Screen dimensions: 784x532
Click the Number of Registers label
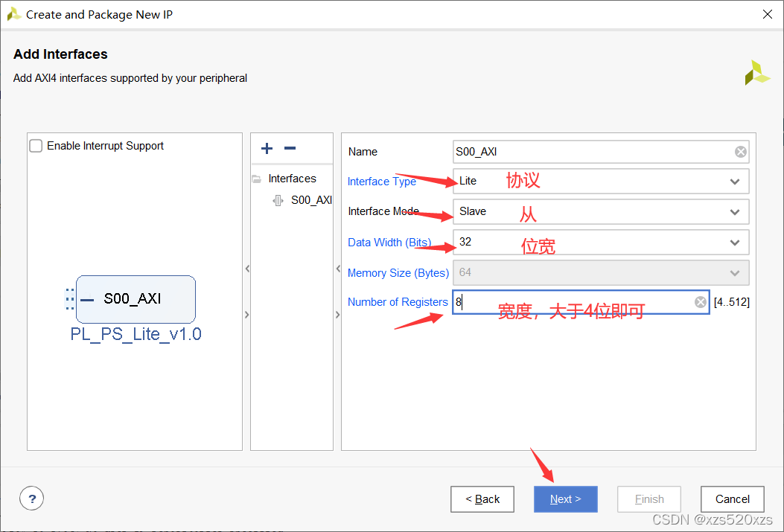point(398,302)
